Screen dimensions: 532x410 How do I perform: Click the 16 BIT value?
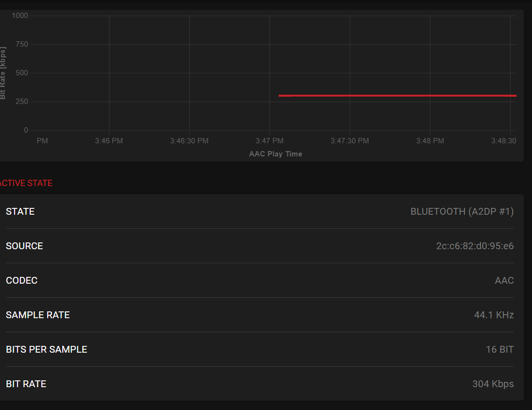pyautogui.click(x=499, y=349)
